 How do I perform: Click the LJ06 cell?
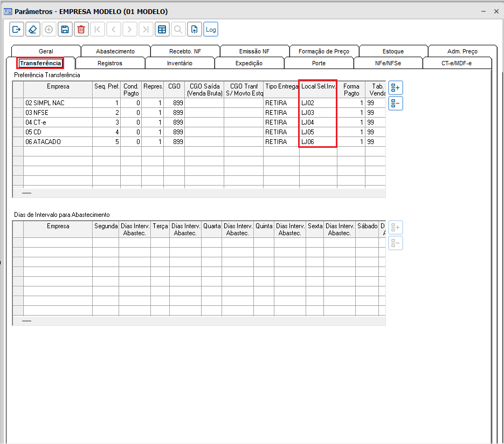point(318,141)
